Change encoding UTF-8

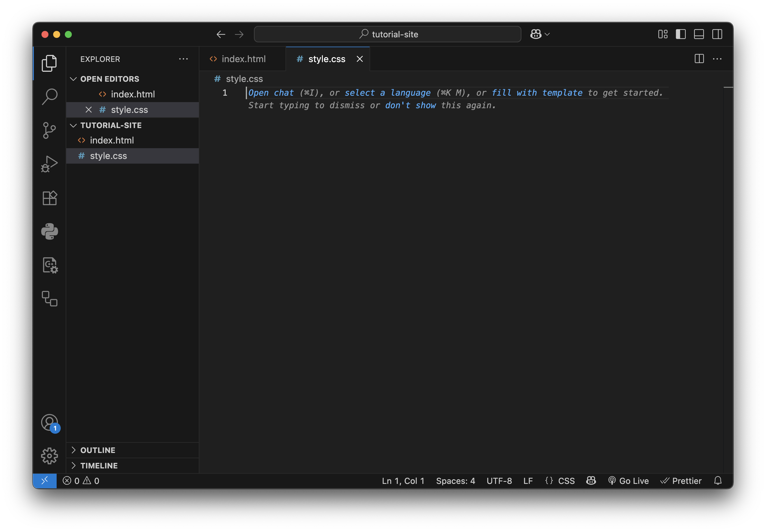tap(499, 481)
